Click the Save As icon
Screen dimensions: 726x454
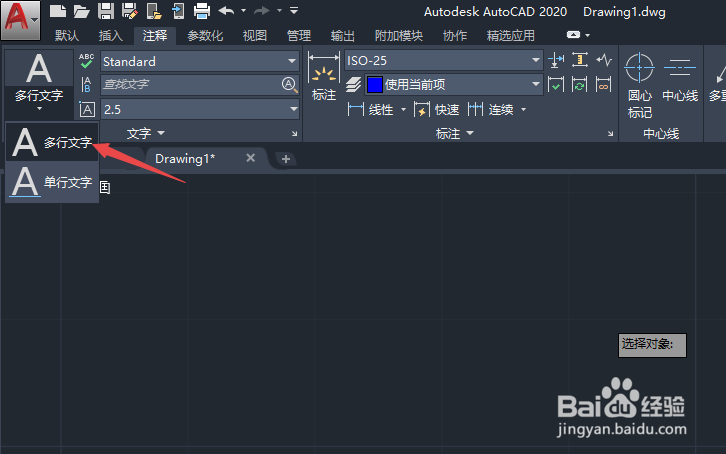pos(130,11)
